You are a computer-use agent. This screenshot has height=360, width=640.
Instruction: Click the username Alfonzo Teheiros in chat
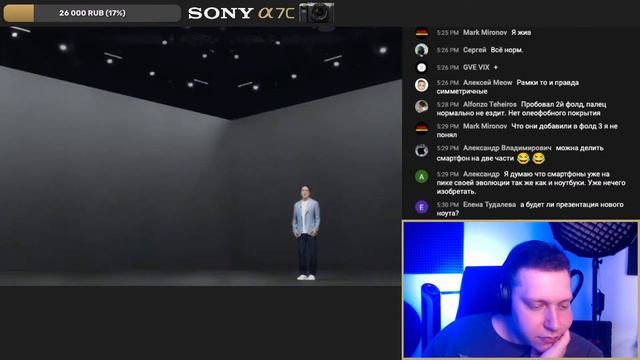point(490,104)
